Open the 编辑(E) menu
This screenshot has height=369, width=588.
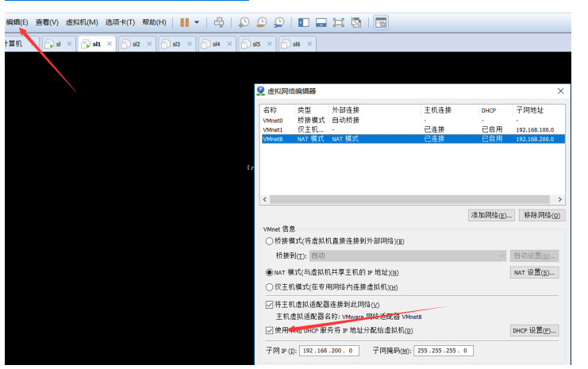click(x=17, y=22)
